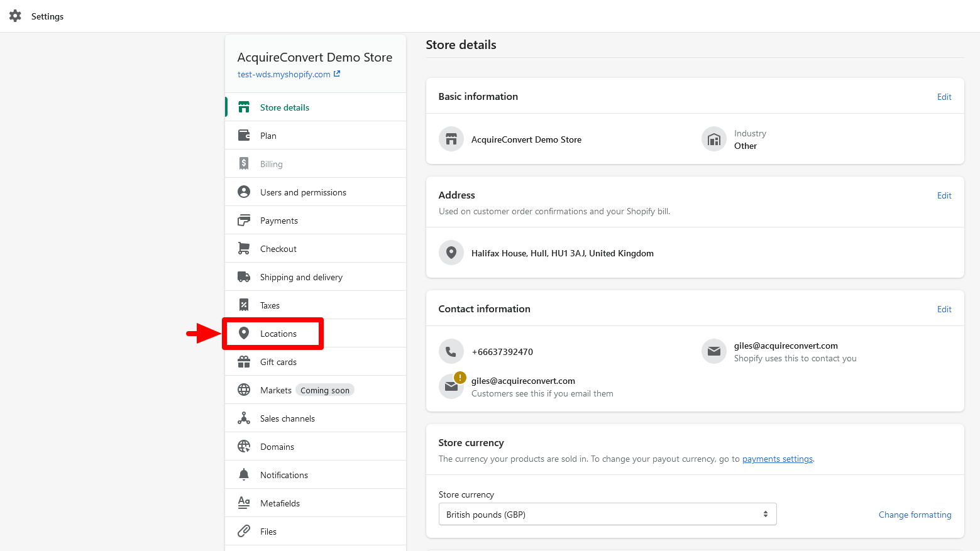Open Domains settings page
980x551 pixels.
277,447
